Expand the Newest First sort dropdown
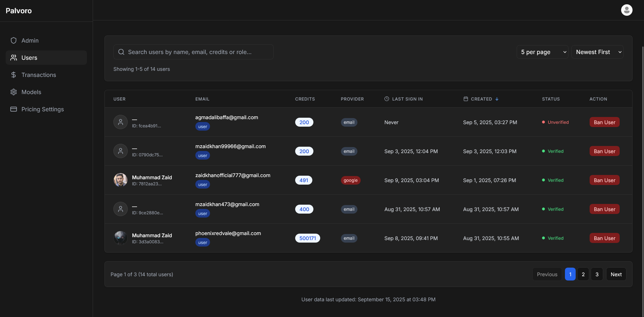 coord(597,52)
